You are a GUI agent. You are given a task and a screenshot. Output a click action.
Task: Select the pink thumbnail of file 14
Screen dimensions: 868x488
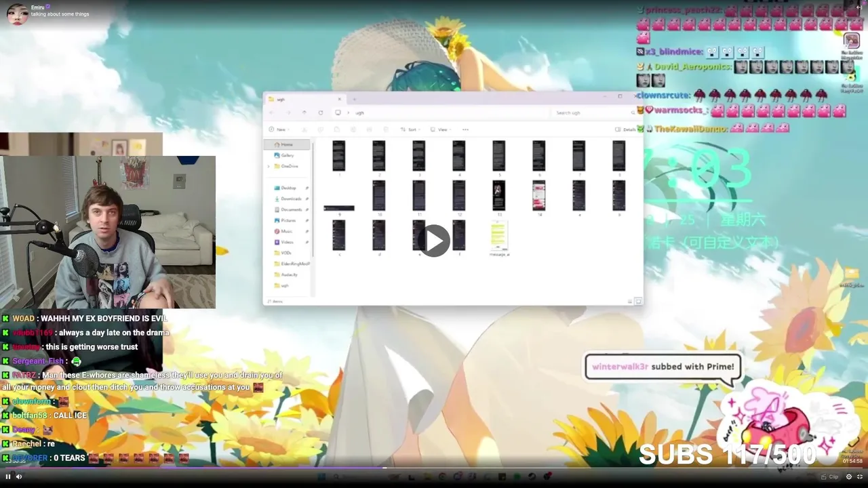click(538, 195)
